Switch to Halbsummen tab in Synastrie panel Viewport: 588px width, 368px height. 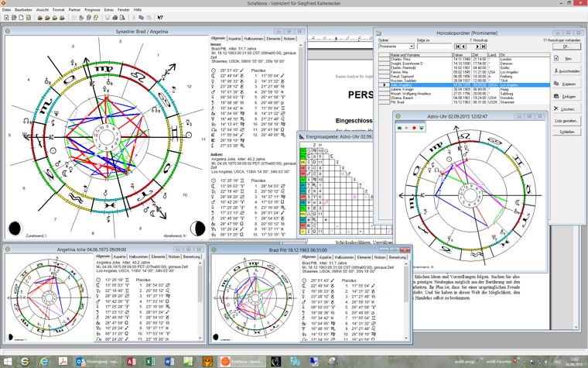pyautogui.click(x=254, y=39)
